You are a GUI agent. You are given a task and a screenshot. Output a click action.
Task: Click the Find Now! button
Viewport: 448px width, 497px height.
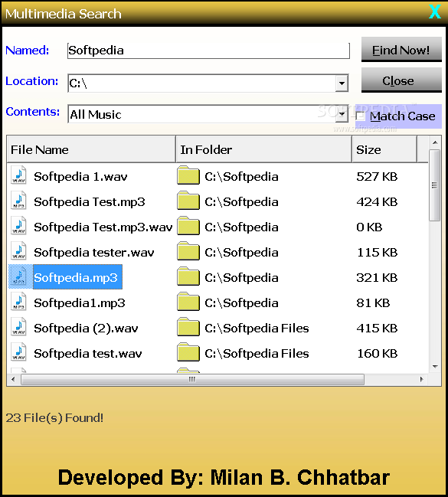[x=401, y=50]
